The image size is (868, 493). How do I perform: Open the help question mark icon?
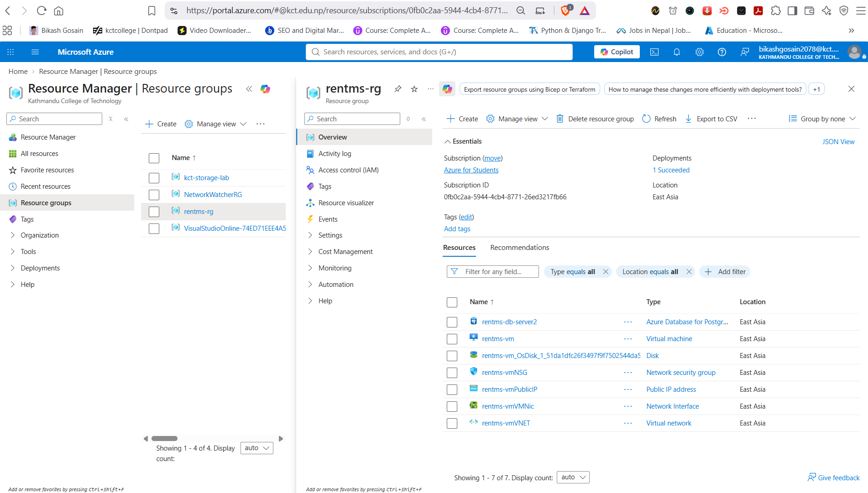click(722, 52)
